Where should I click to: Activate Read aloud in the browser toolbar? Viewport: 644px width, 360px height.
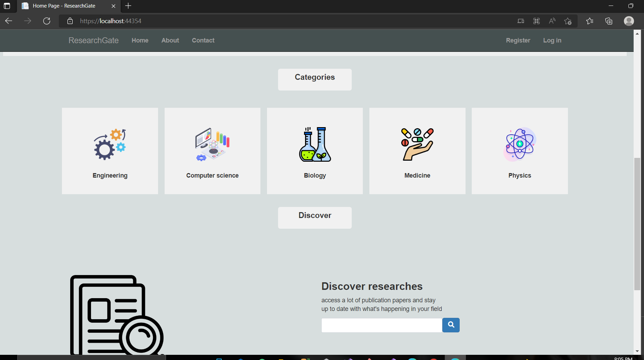pyautogui.click(x=552, y=21)
